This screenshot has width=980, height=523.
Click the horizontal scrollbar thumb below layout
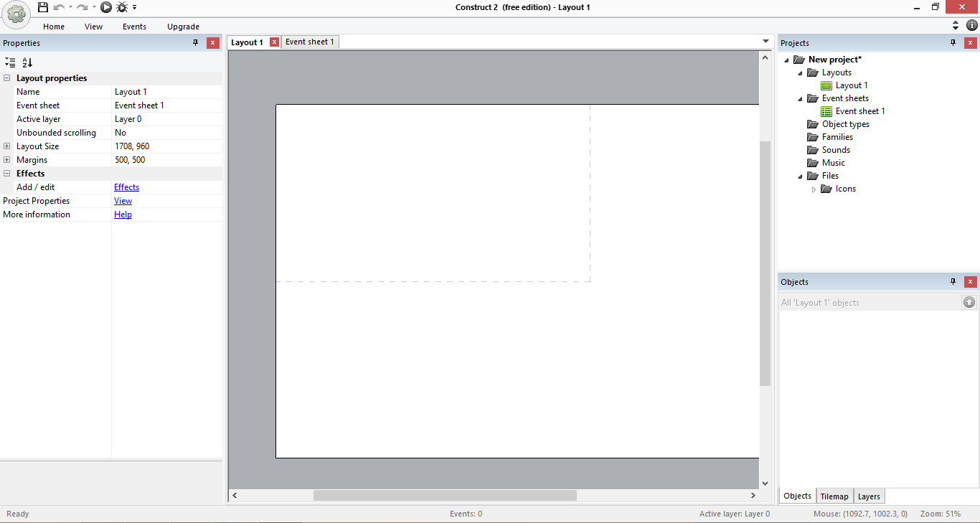coord(445,495)
